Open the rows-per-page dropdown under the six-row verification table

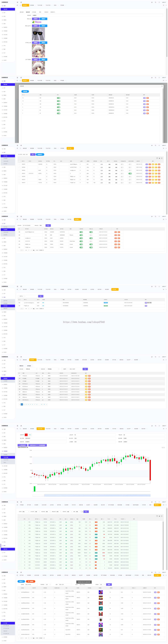click(x=41, y=250)
